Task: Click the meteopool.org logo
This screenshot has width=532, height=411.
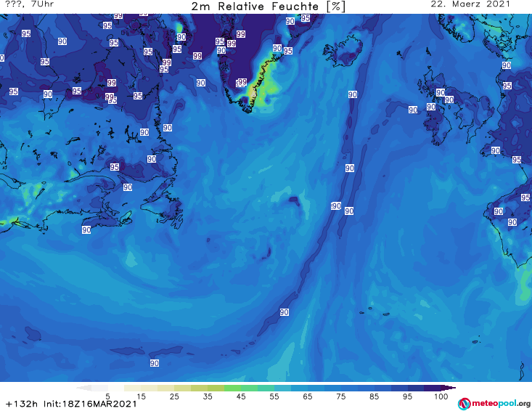Action: (494, 404)
